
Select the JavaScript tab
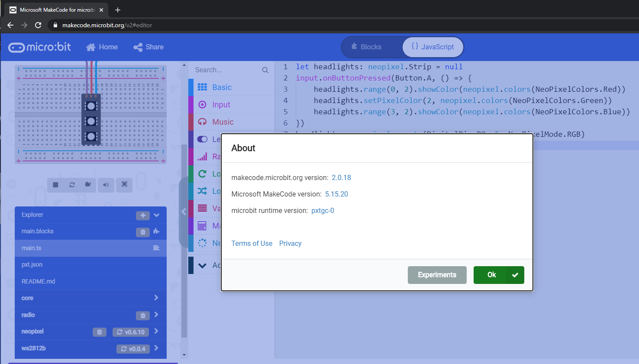click(x=432, y=47)
